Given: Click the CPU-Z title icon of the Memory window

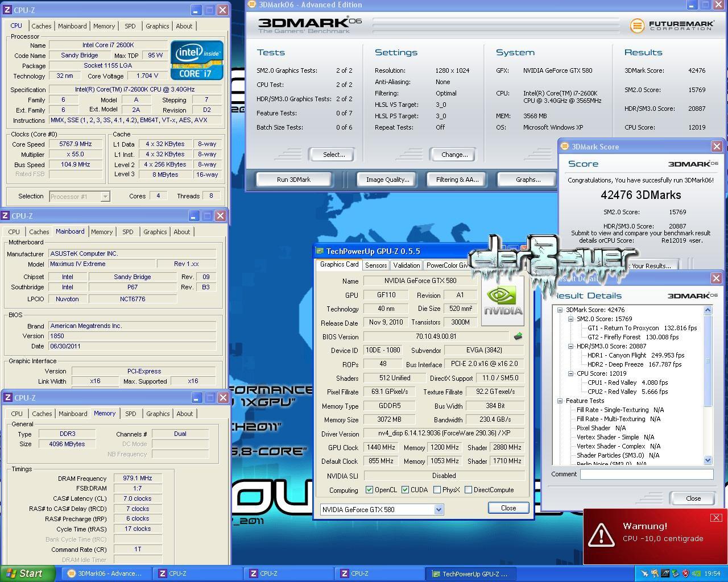Looking at the screenshot, I should click(x=7, y=397).
